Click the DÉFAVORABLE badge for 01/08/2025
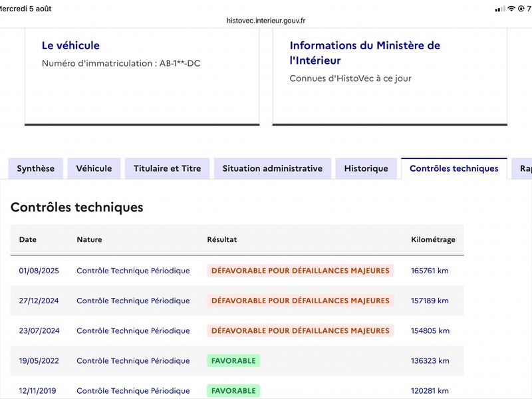The width and height of the screenshot is (532, 399). pos(301,271)
